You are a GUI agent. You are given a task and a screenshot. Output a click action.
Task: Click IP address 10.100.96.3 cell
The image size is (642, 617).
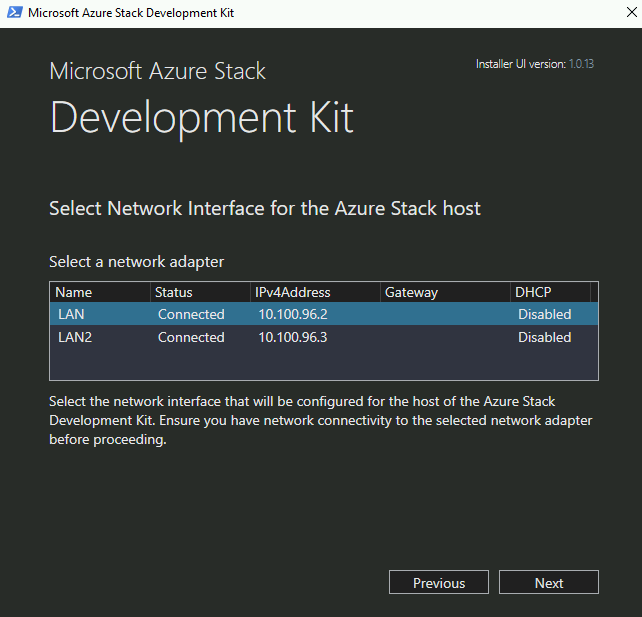pyautogui.click(x=293, y=337)
